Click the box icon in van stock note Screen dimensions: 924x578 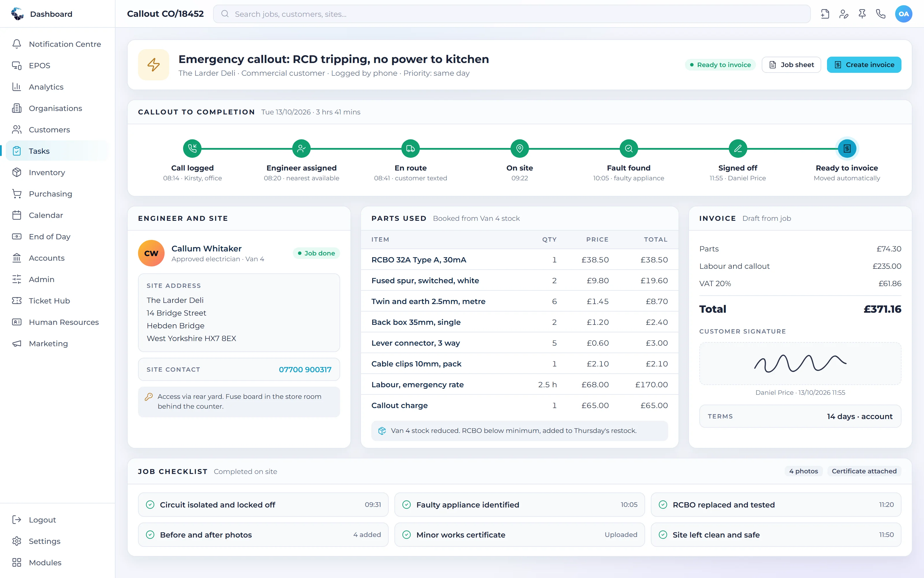click(382, 431)
